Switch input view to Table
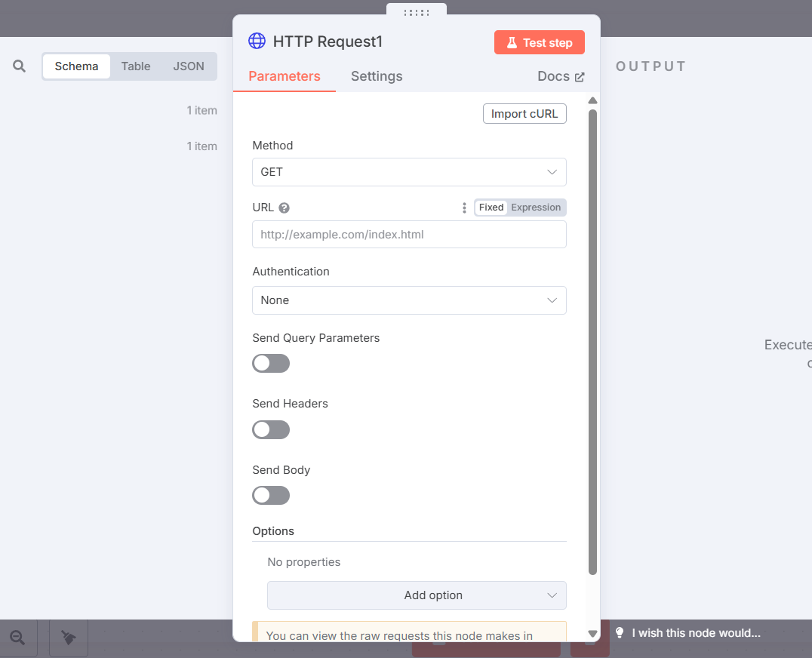812x658 pixels. (136, 66)
